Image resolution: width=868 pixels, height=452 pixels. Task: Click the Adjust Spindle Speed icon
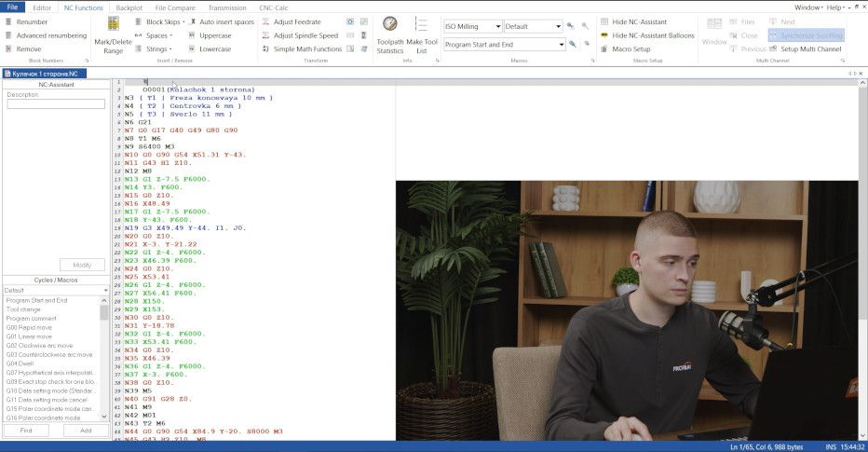[x=265, y=35]
